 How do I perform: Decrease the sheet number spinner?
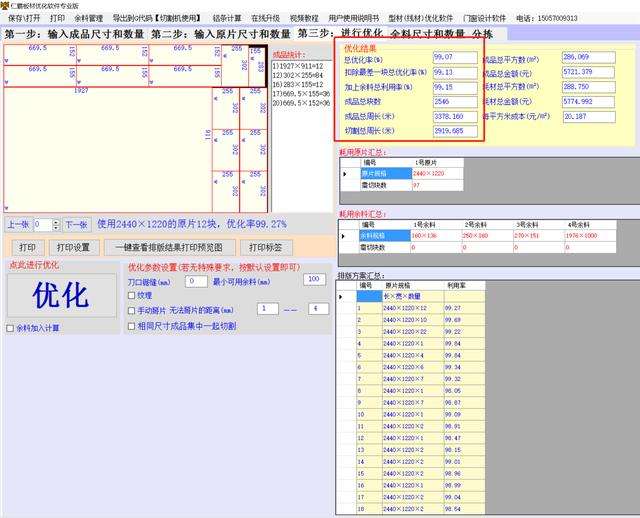[x=56, y=227]
